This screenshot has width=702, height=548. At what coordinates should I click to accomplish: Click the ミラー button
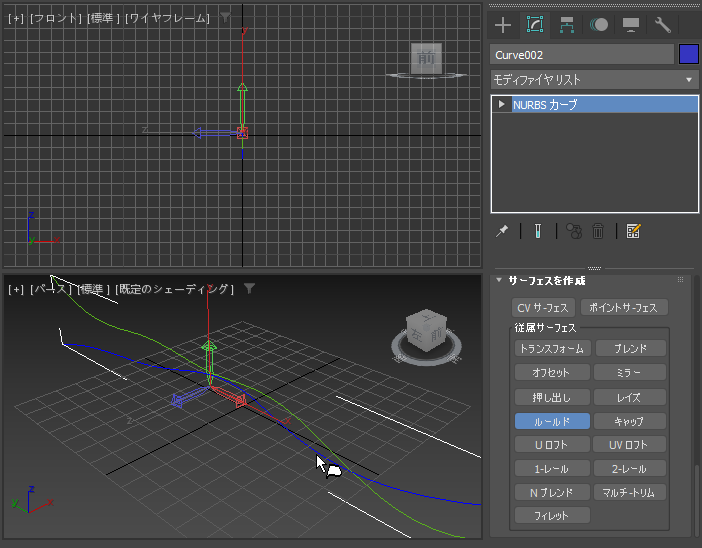[629, 372]
